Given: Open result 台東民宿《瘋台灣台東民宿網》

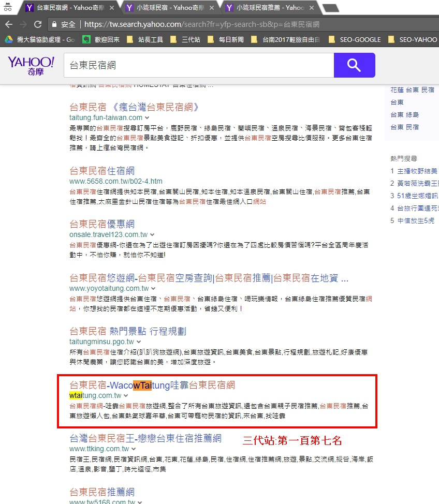Looking at the screenshot, I should pos(134,107).
